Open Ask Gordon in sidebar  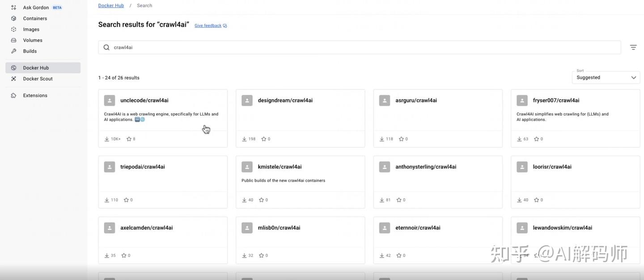43,8
